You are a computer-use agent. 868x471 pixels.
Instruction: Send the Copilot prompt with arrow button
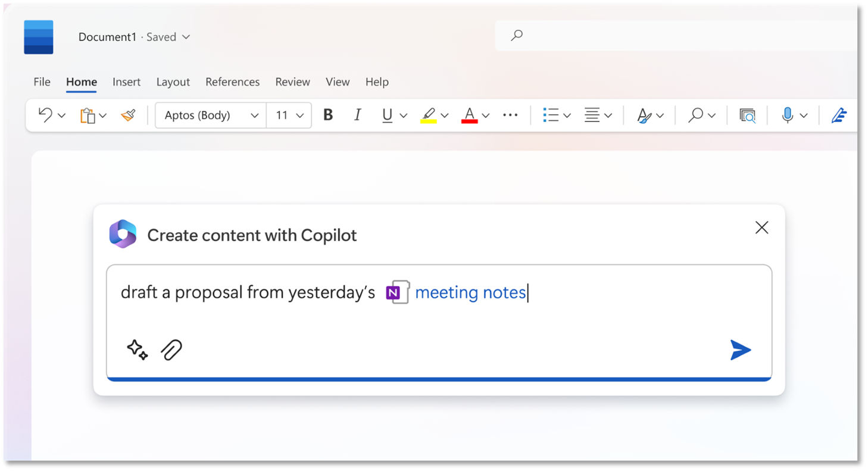[741, 350]
